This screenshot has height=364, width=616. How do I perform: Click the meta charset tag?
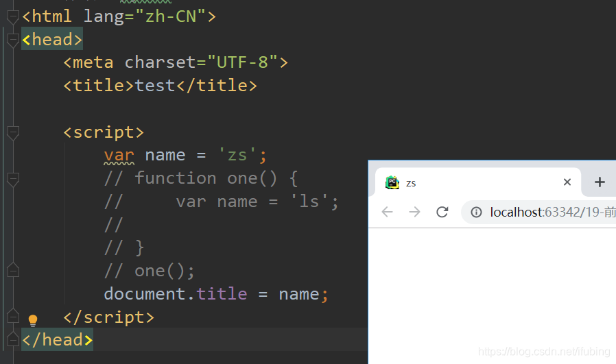[x=176, y=62]
